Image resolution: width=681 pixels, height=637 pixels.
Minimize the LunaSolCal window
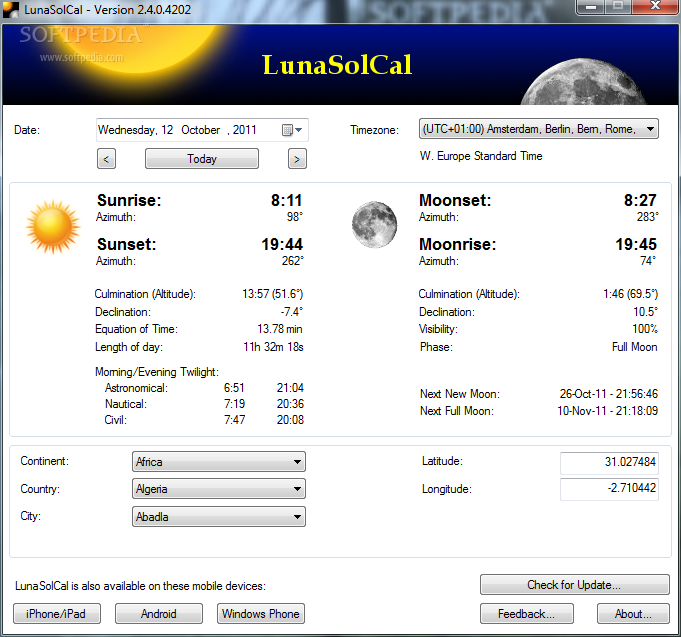(x=591, y=7)
